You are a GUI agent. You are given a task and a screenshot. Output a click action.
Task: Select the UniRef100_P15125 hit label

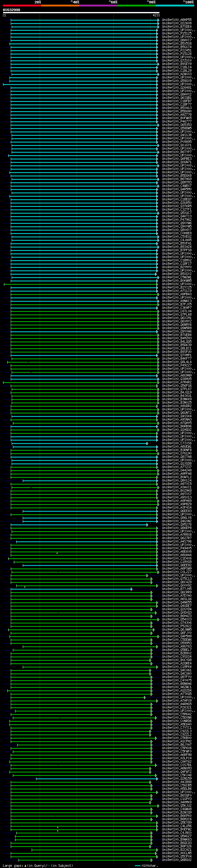point(176,33)
